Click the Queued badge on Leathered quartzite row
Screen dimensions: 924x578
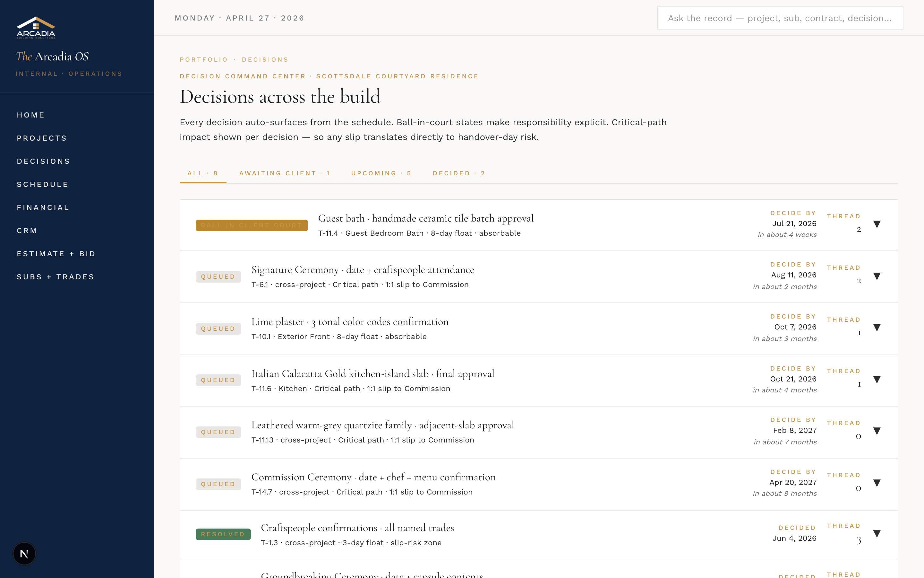point(218,432)
